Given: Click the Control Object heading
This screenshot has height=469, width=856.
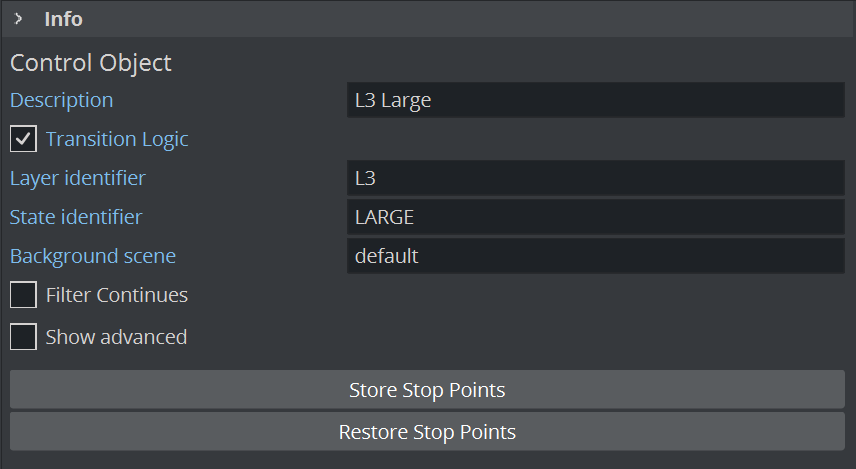Looking at the screenshot, I should pos(91,63).
